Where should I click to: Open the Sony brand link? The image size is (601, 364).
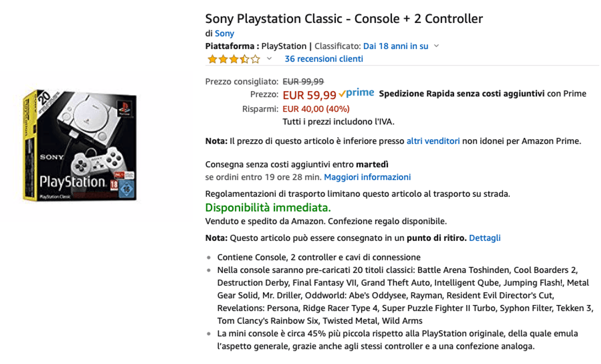click(224, 34)
